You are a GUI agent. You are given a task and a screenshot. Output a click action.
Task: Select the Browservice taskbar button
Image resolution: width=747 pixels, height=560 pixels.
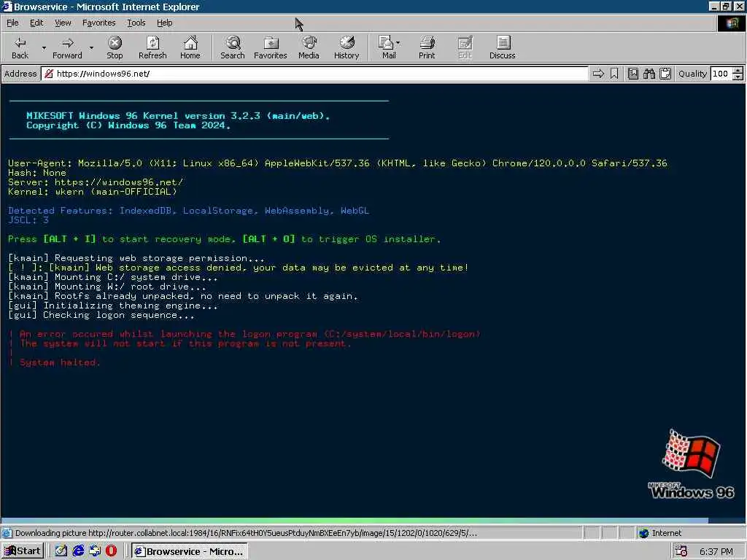coord(190,551)
